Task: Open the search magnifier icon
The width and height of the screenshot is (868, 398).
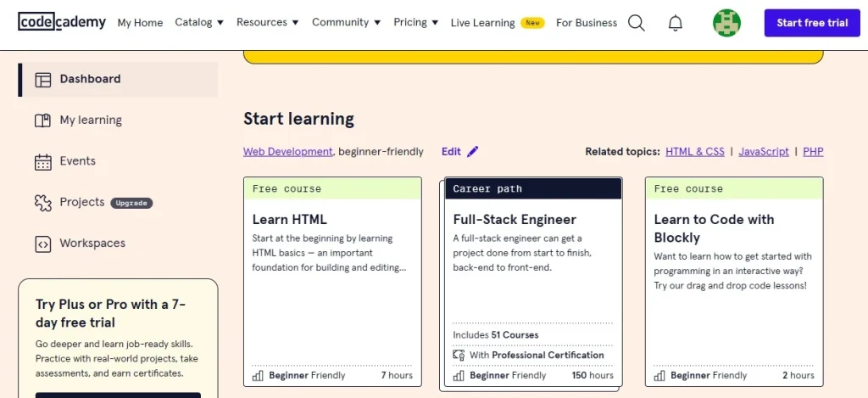Action: coord(637,23)
